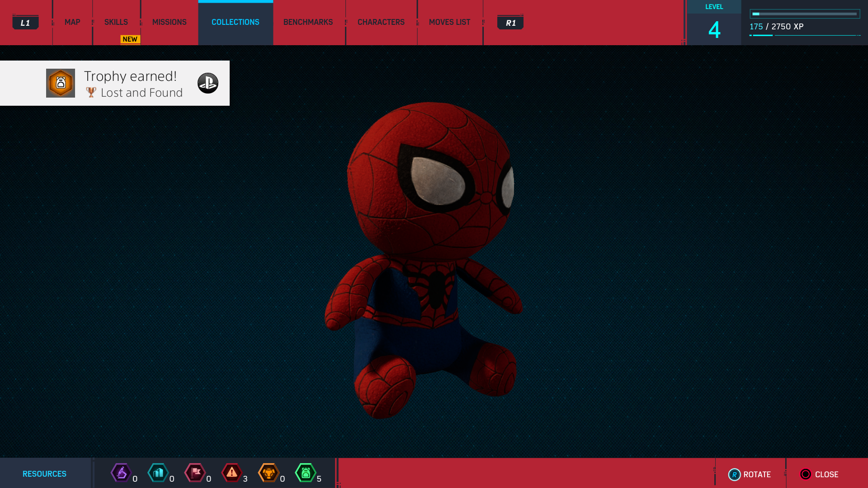Viewport: 868px width, 488px height.
Task: Switch to the Skills tab
Action: point(116,22)
